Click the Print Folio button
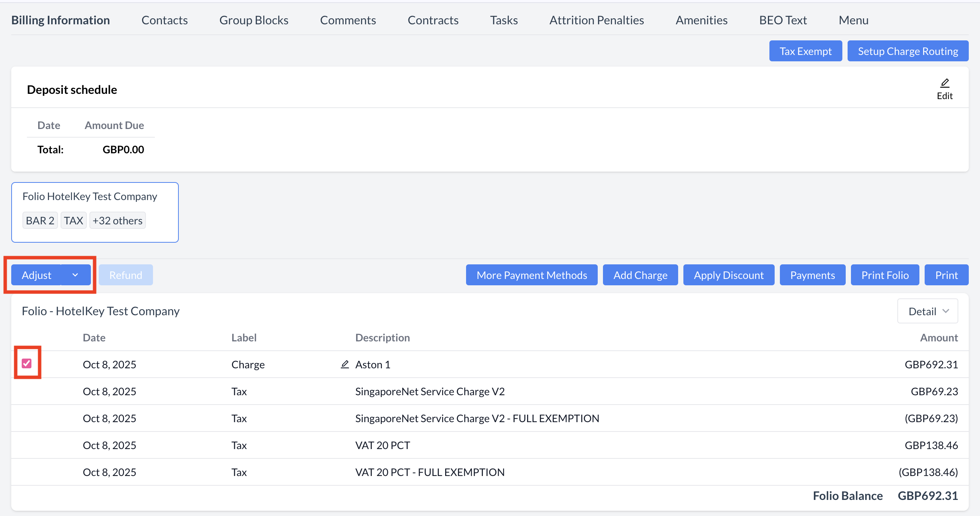Image resolution: width=980 pixels, height=516 pixels. [885, 275]
